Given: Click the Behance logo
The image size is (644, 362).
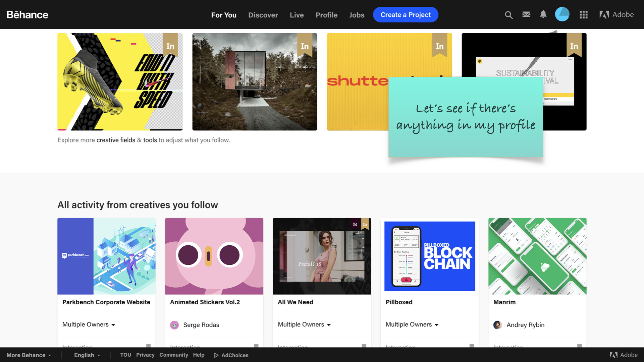Looking at the screenshot, I should click(x=28, y=15).
